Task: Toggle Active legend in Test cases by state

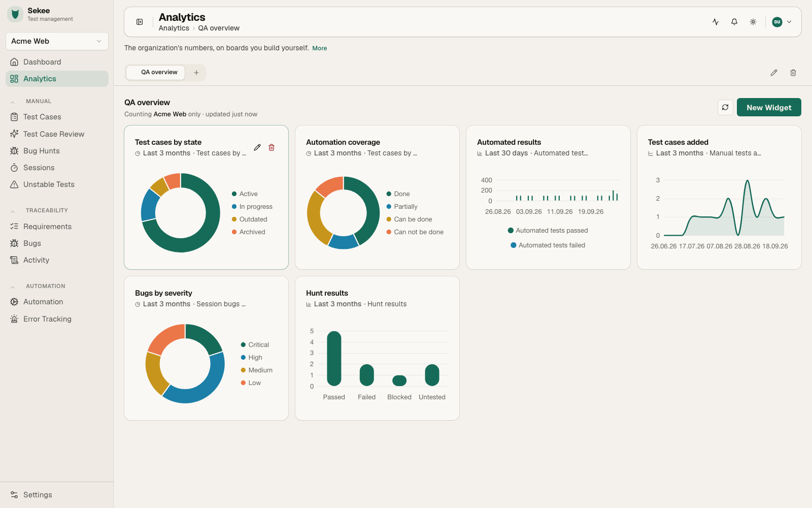Action: 245,194
